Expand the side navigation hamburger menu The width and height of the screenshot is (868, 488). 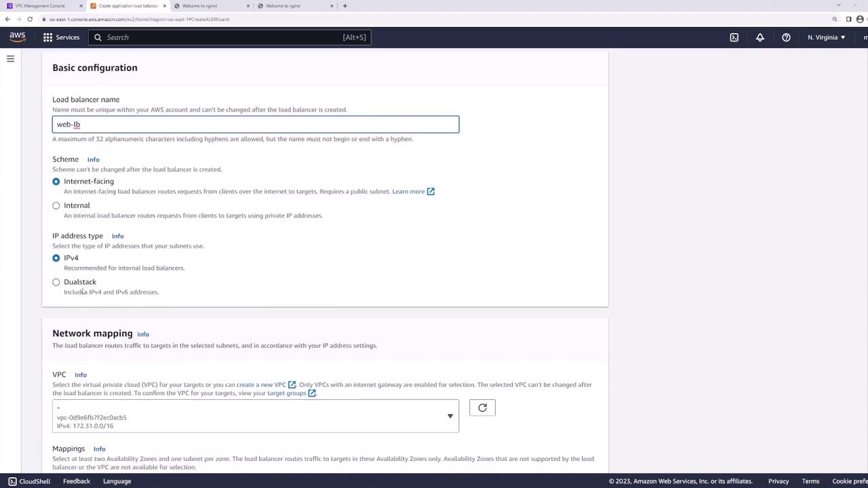(x=10, y=59)
